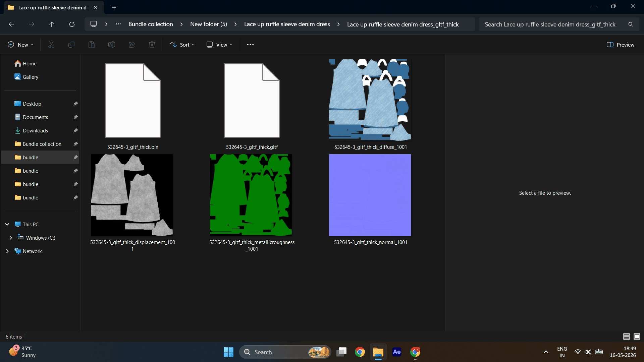Open Windows Start menu
This screenshot has width=644, height=362.
[x=228, y=352]
